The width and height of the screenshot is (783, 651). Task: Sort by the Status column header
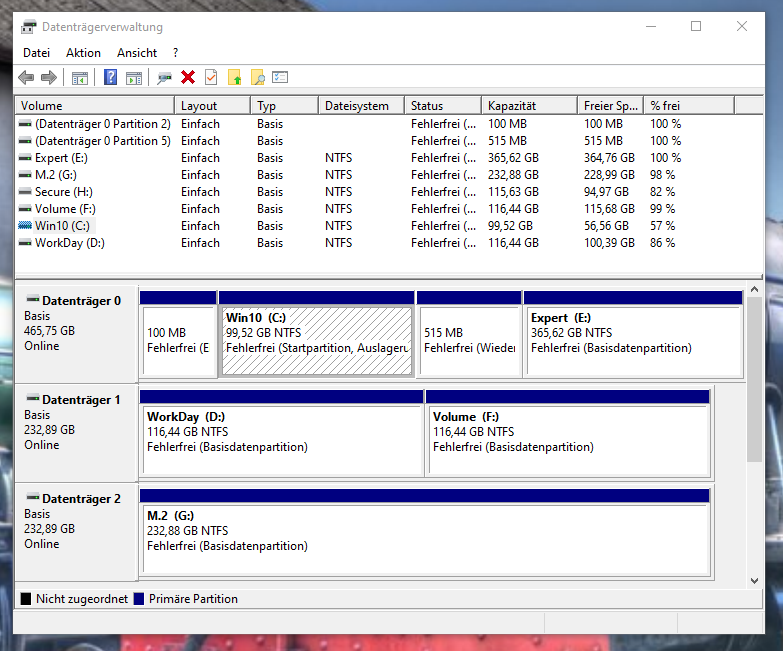[x=443, y=106]
